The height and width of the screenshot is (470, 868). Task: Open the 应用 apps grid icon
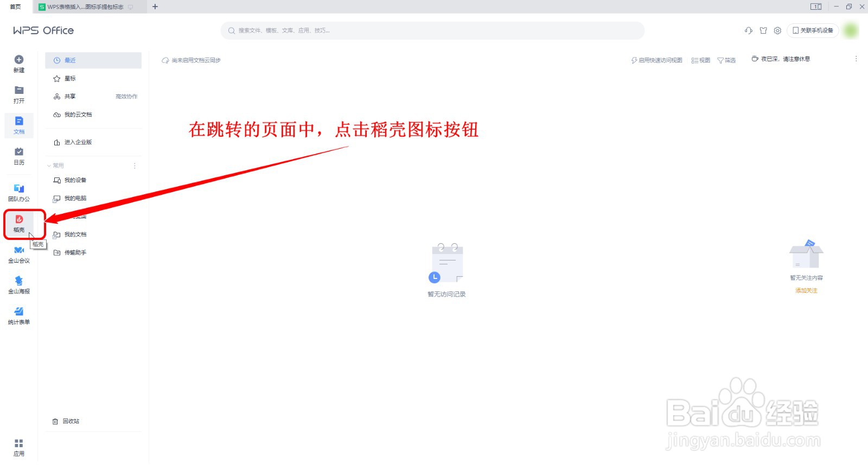click(19, 443)
